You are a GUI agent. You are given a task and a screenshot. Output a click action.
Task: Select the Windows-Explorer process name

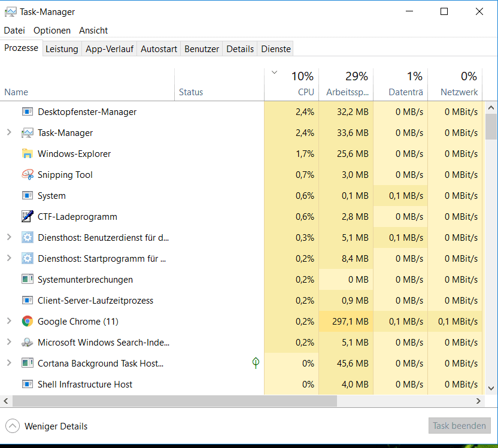click(x=74, y=154)
